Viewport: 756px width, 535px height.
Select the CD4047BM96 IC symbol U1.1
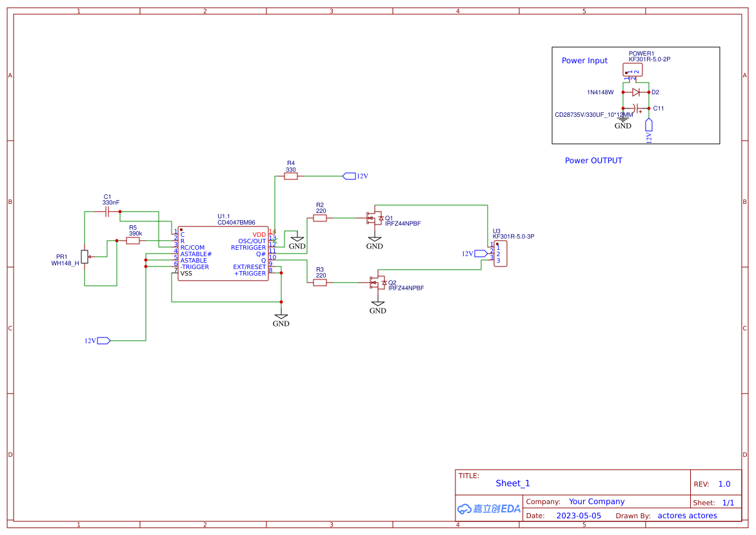[x=223, y=252]
